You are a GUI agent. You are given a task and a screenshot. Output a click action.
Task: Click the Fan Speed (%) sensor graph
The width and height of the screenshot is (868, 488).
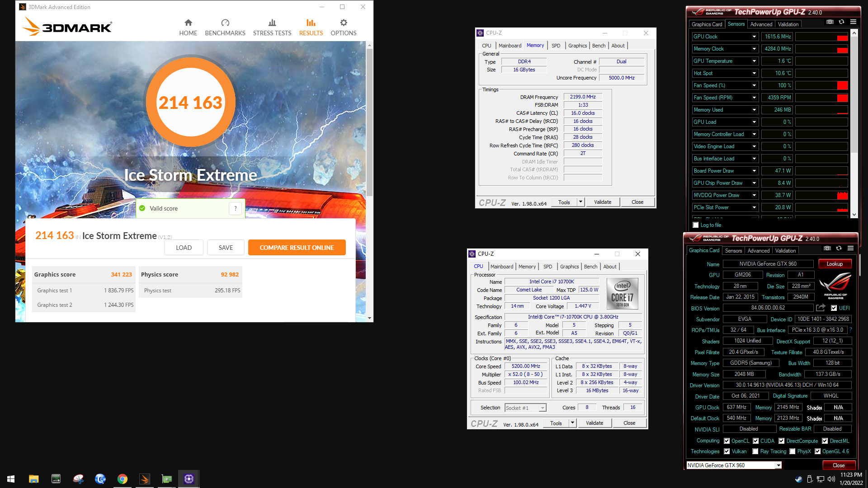(x=821, y=85)
